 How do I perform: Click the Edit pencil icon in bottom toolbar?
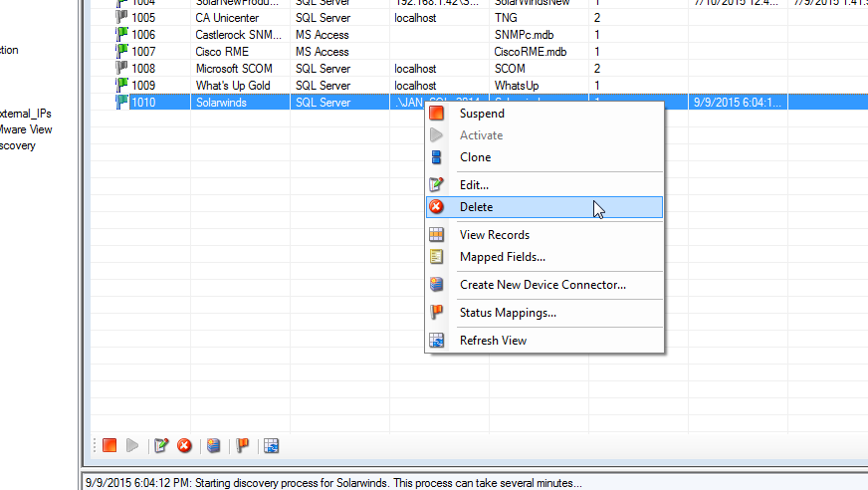pos(161,445)
